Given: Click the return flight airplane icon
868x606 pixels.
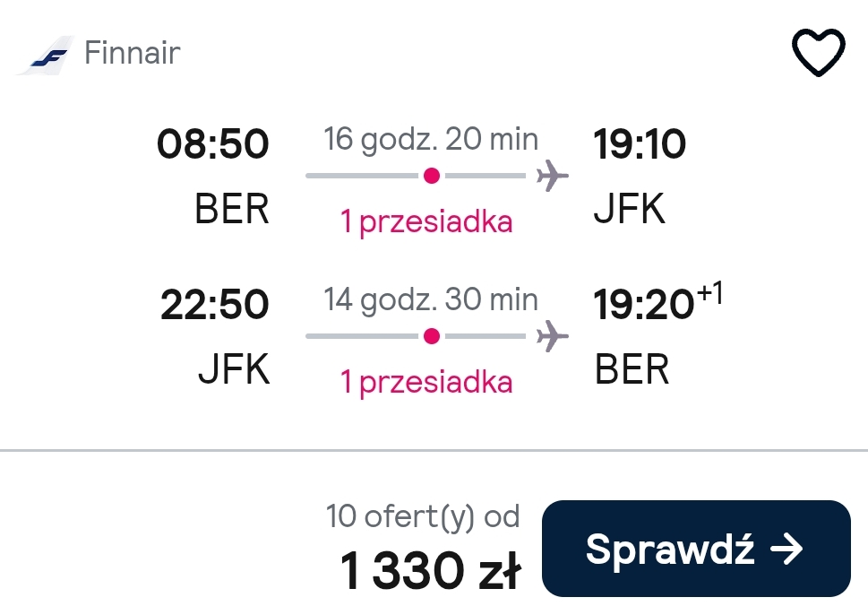Looking at the screenshot, I should click(552, 335).
